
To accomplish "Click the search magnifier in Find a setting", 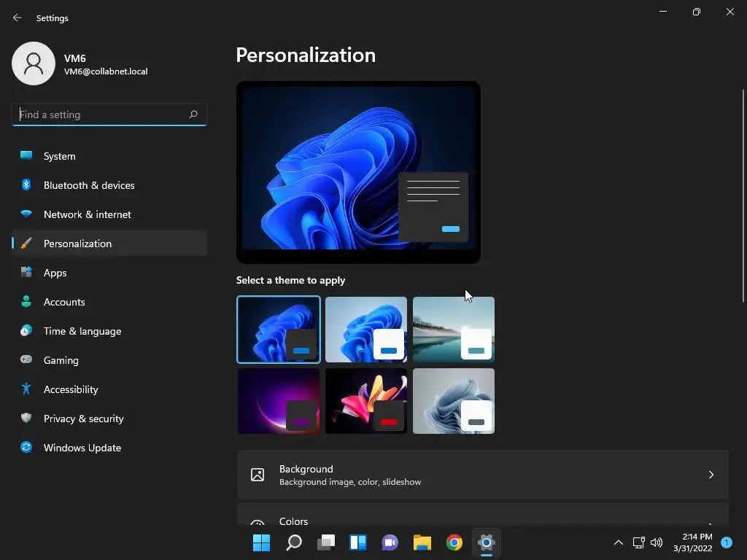I will tap(193, 114).
